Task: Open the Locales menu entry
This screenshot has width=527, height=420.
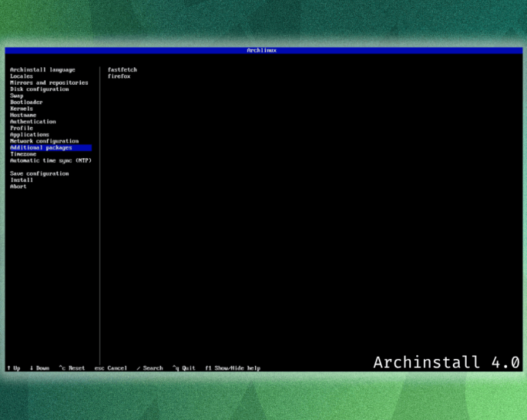Action: pyautogui.click(x=21, y=76)
